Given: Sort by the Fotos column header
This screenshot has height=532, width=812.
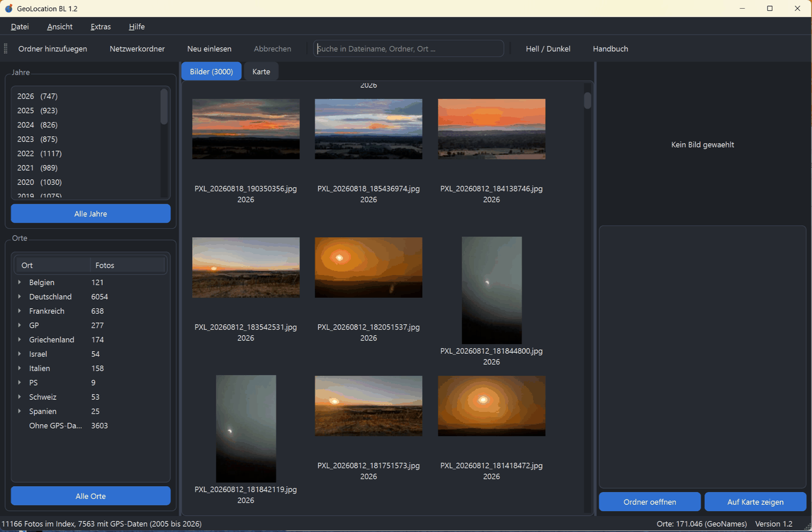Looking at the screenshot, I should [x=128, y=265].
